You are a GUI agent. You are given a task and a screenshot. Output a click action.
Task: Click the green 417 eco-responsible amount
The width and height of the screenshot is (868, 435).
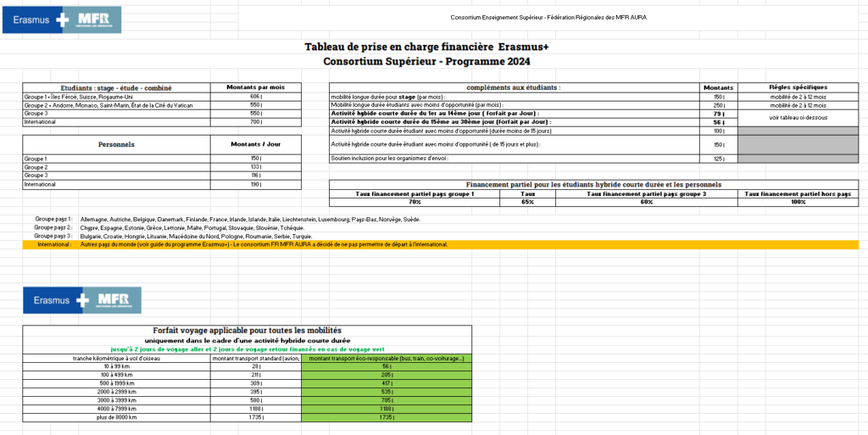pos(387,383)
